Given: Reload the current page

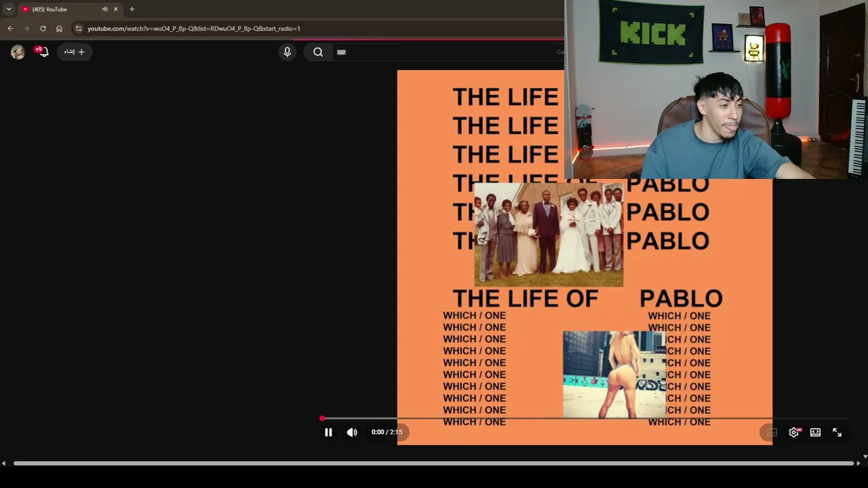Looking at the screenshot, I should (x=43, y=28).
